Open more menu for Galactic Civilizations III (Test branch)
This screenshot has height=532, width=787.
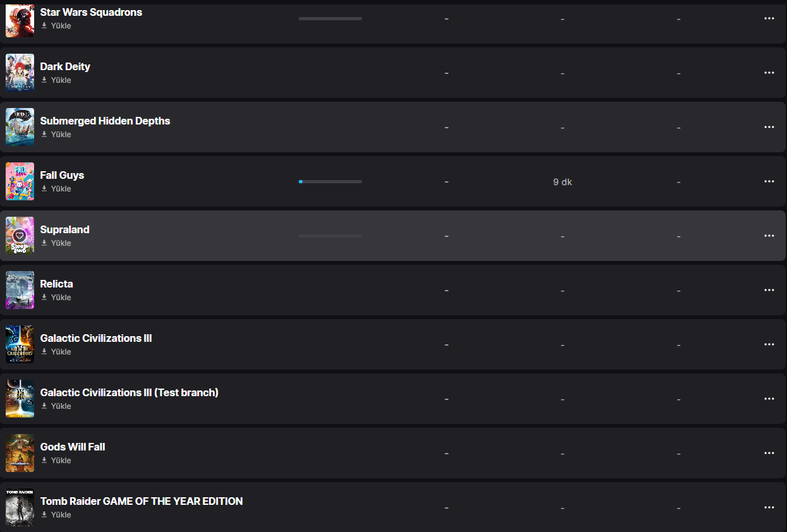[x=769, y=399]
